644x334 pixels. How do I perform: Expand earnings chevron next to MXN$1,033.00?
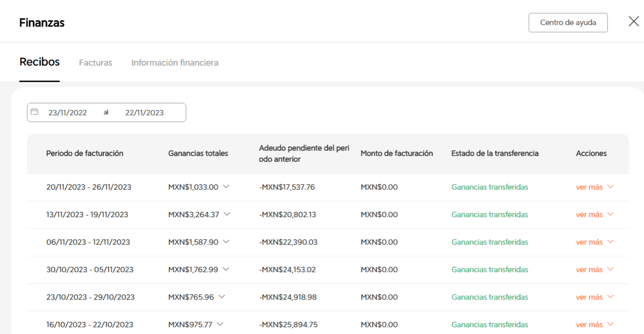tap(226, 187)
